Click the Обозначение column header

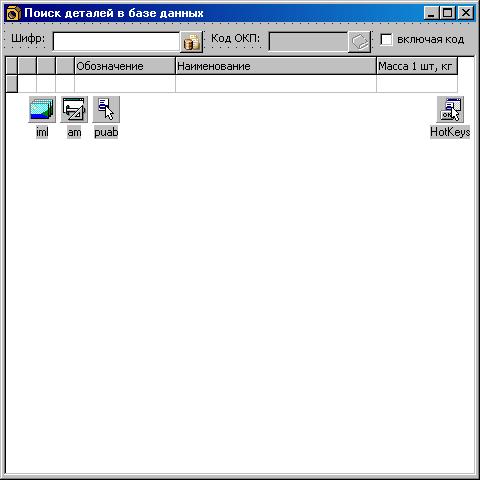[125, 66]
